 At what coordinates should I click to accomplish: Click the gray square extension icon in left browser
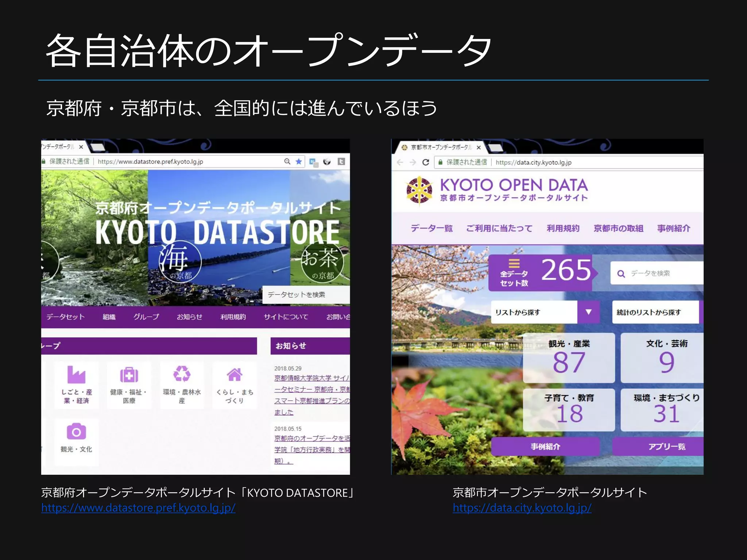click(341, 162)
